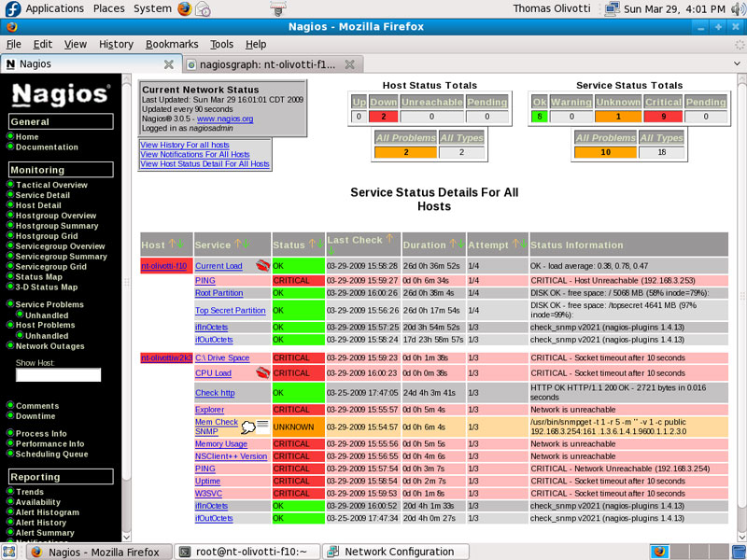Click View Host Status Detail For All Hosts
This screenshot has height=560, width=747.
(204, 164)
